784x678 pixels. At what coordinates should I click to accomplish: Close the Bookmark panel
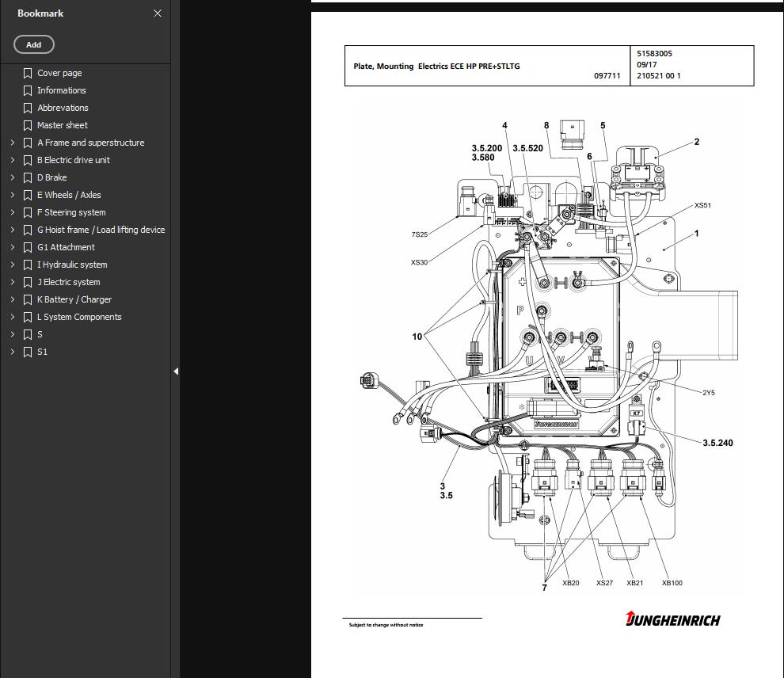tap(157, 13)
